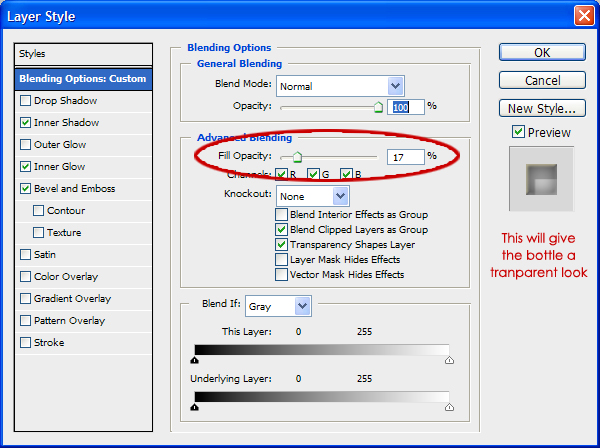Open Stroke settings label
The width and height of the screenshot is (600, 448).
[49, 343]
